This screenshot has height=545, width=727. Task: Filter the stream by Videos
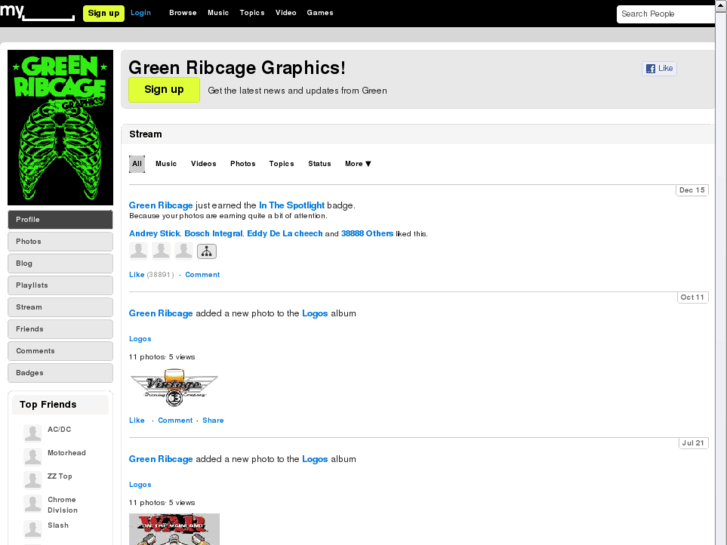pos(204,164)
